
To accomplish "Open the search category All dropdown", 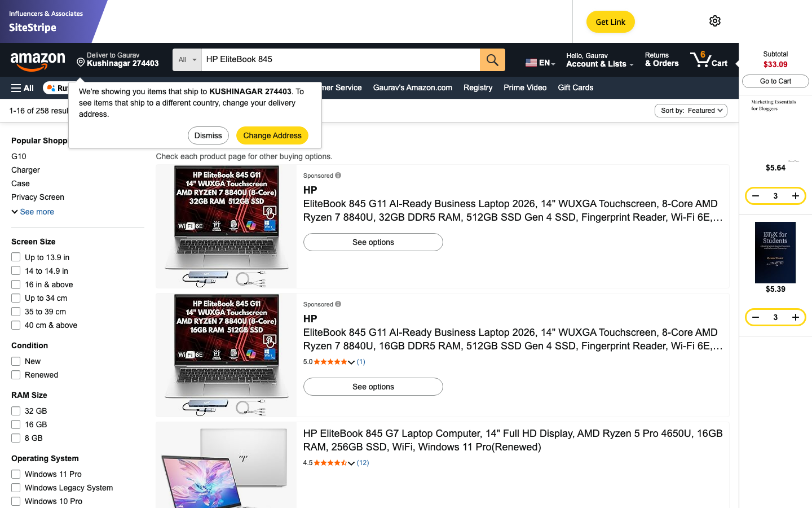I will [187, 60].
